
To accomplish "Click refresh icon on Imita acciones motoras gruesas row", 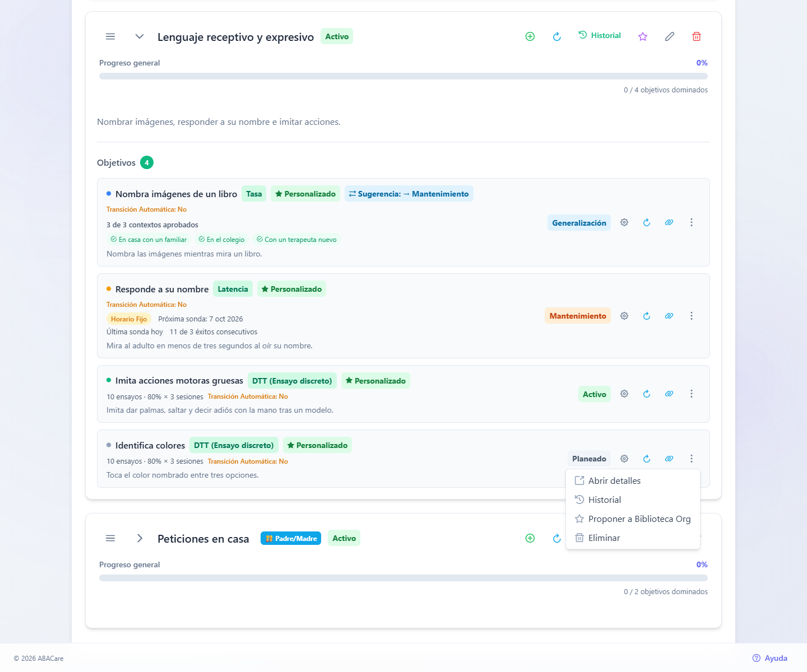I will point(647,394).
